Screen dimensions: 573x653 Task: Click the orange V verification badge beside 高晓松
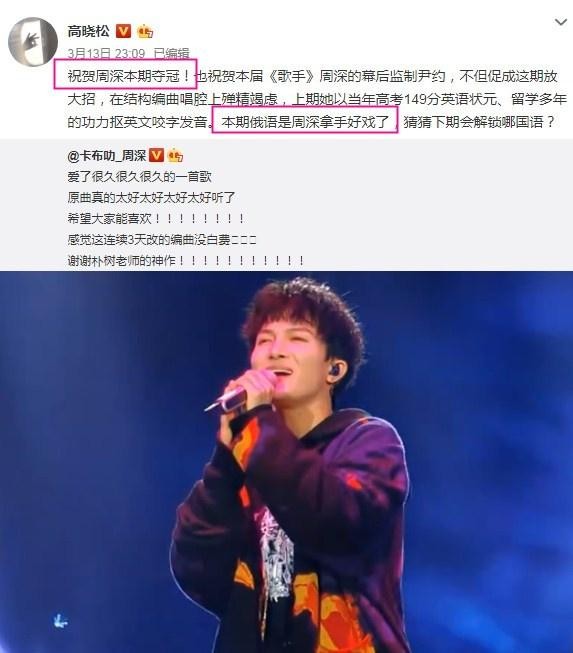[123, 31]
